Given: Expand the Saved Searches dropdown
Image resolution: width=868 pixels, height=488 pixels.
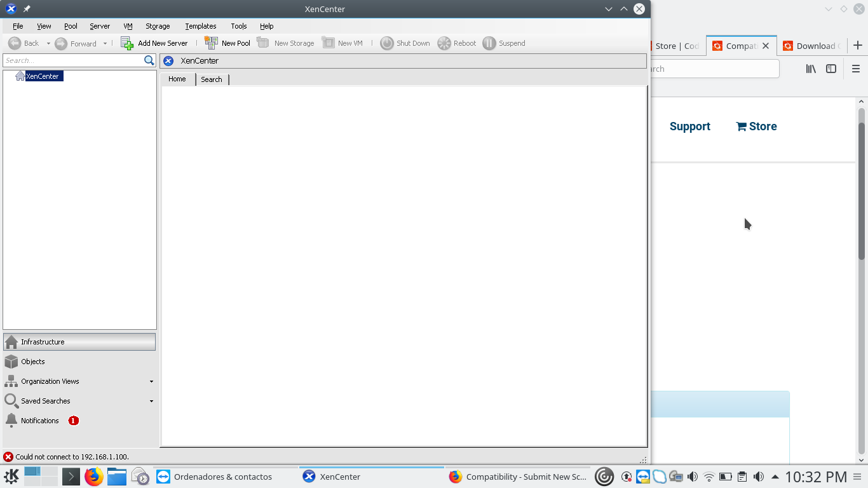Looking at the screenshot, I should click(151, 401).
